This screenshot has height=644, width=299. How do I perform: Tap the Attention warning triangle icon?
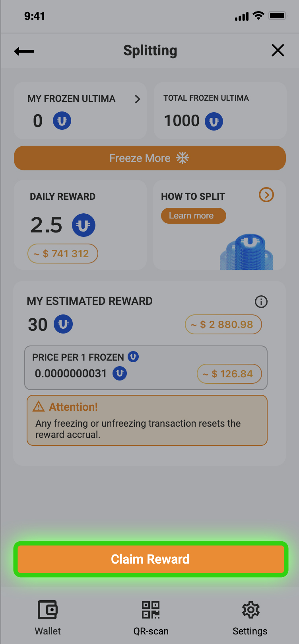(39, 407)
